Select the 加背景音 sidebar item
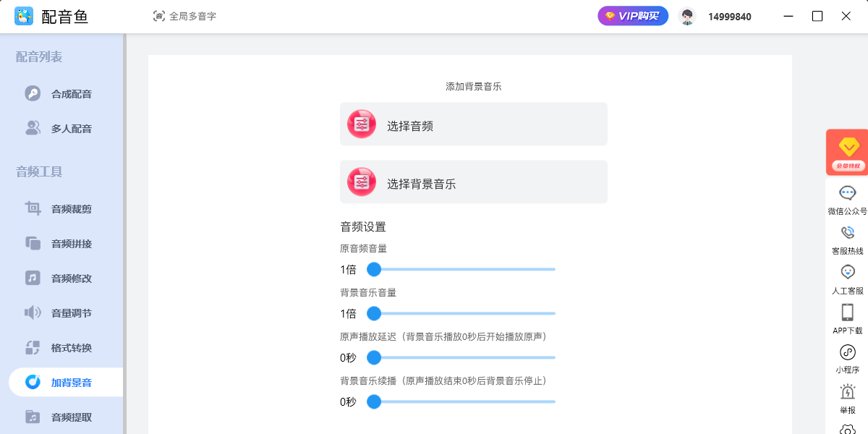Screen dimensions: 868x434 [65, 382]
